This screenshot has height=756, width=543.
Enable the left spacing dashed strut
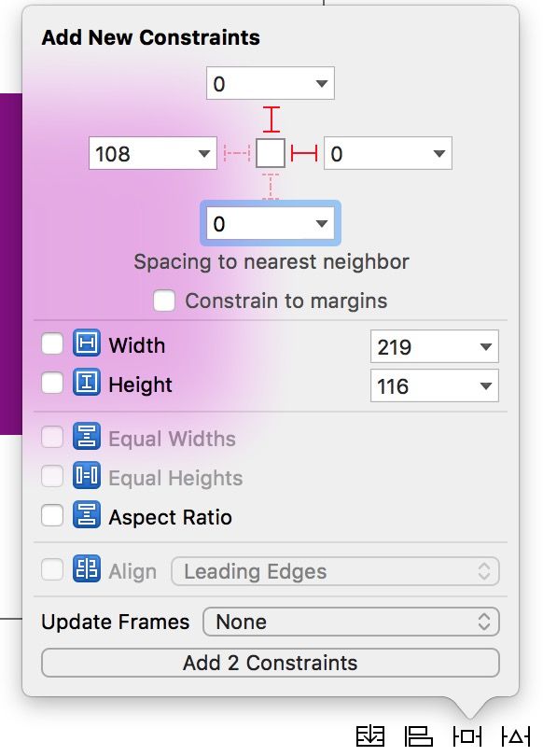237,153
